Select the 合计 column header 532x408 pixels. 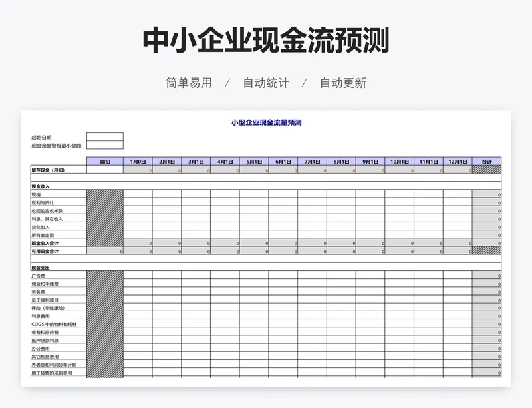(x=487, y=161)
